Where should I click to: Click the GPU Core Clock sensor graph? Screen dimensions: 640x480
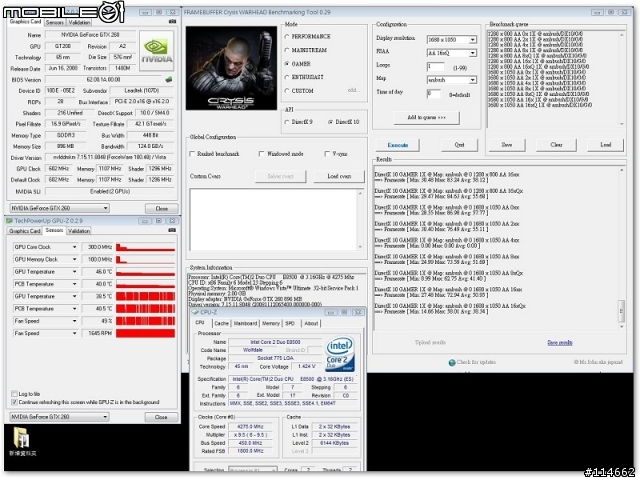click(145, 247)
